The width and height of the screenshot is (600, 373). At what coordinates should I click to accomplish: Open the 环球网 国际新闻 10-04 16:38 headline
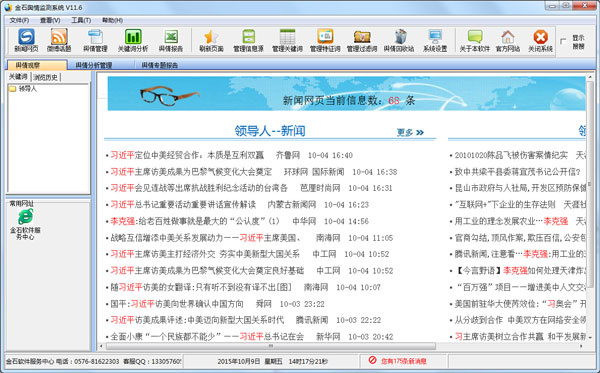pyautogui.click(x=191, y=172)
